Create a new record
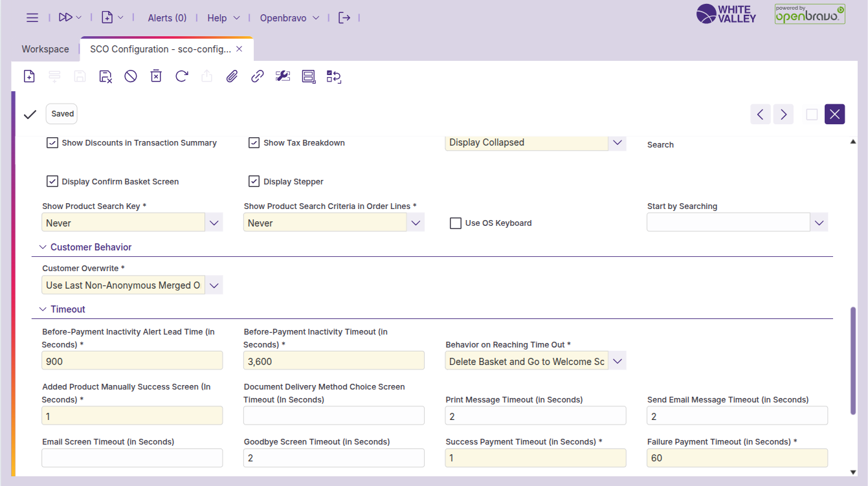 tap(28, 76)
